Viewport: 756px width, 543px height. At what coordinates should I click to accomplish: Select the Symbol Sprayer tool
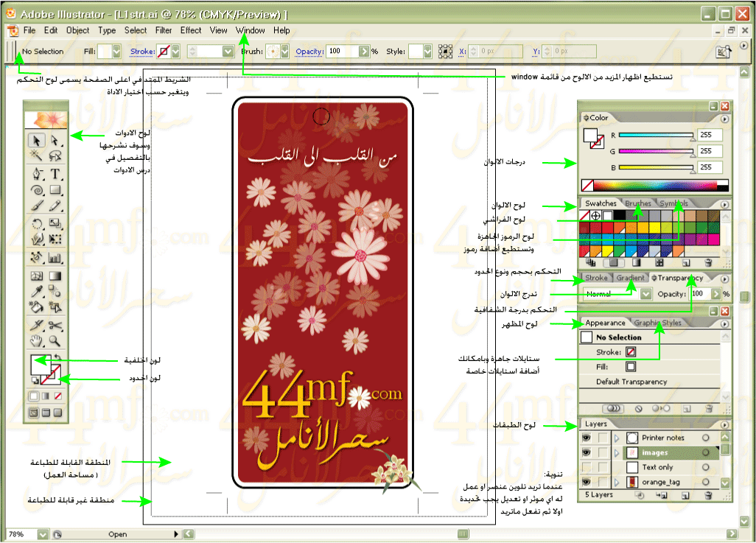click(x=37, y=258)
